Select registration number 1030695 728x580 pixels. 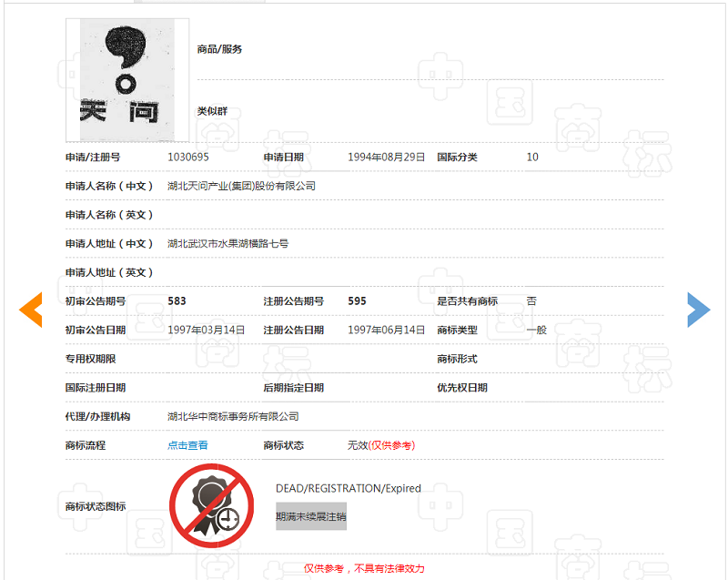pyautogui.click(x=188, y=158)
